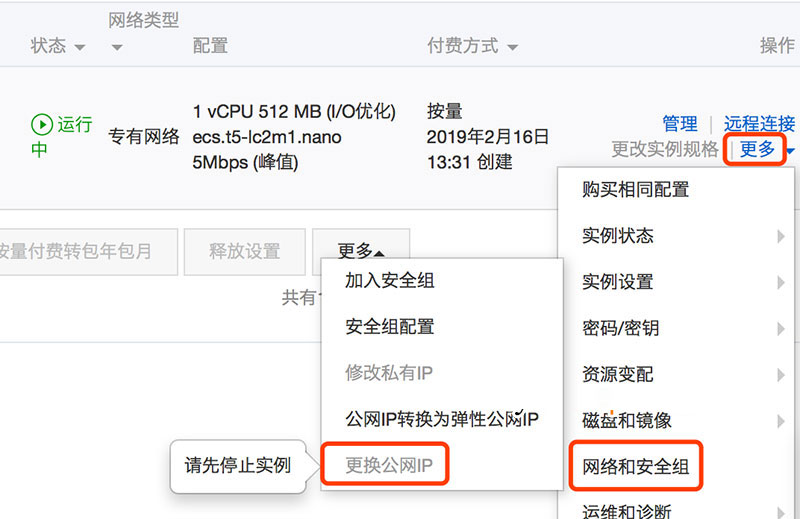Open the 远程连接 link
This screenshot has width=800, height=519.
click(x=759, y=123)
